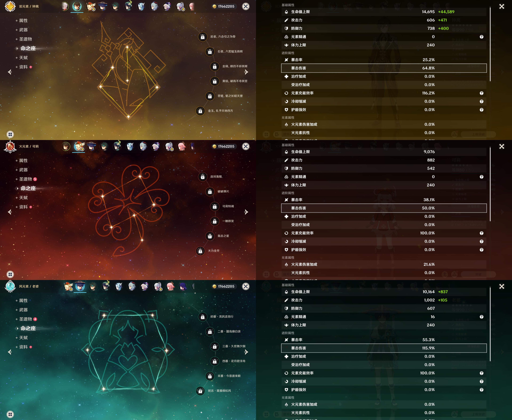The image size is (512, 420).
Task: Close the stats panel showing 生命值上限 10,164
Action: [502, 286]
